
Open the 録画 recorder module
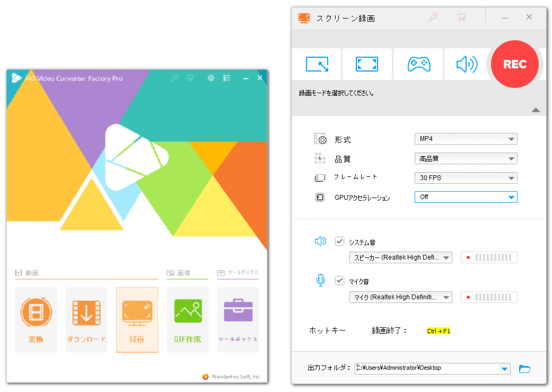[137, 320]
